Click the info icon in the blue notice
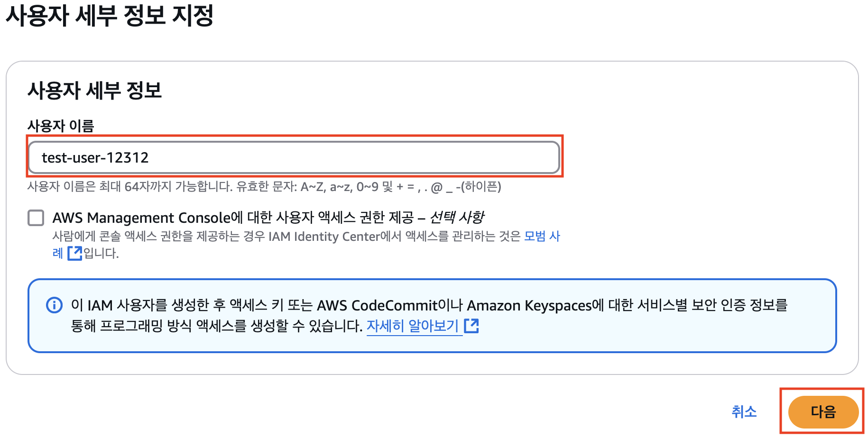The image size is (868, 438). pos(54,305)
